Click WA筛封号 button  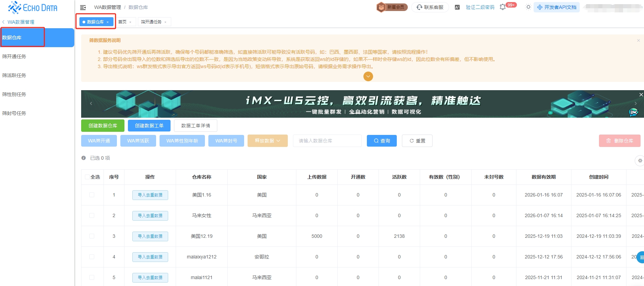[226, 141]
